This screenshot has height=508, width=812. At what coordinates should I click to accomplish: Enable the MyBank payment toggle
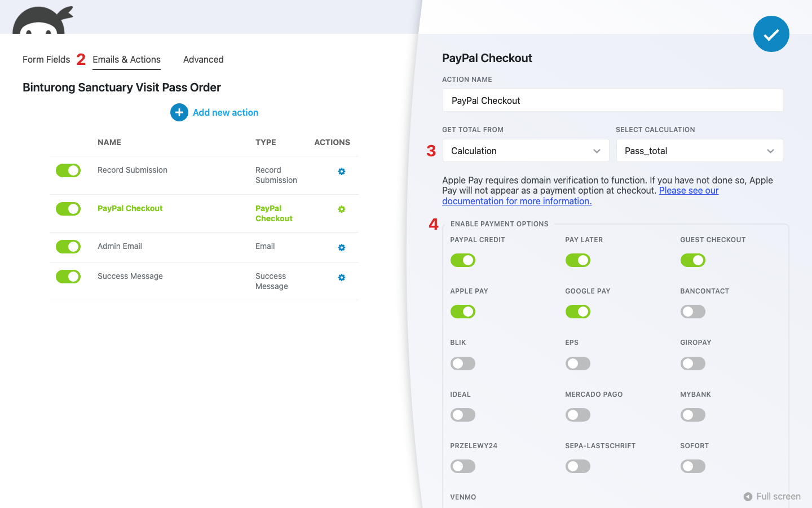point(693,415)
